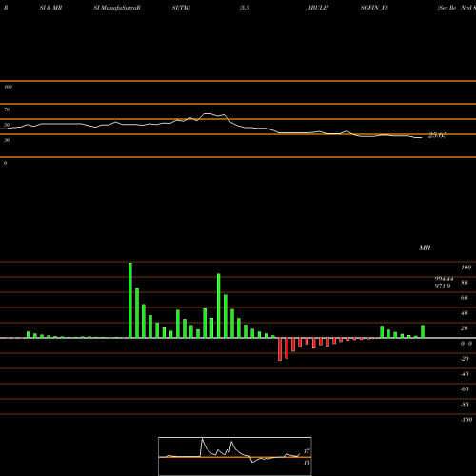Click the 50 level label on RSI axis

[x=7, y=125]
